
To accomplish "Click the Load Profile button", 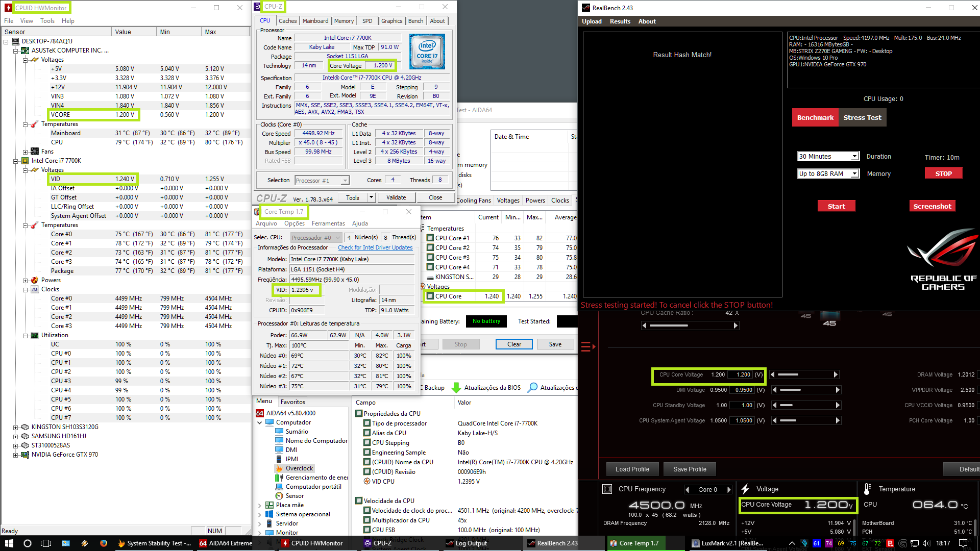I will (x=632, y=469).
